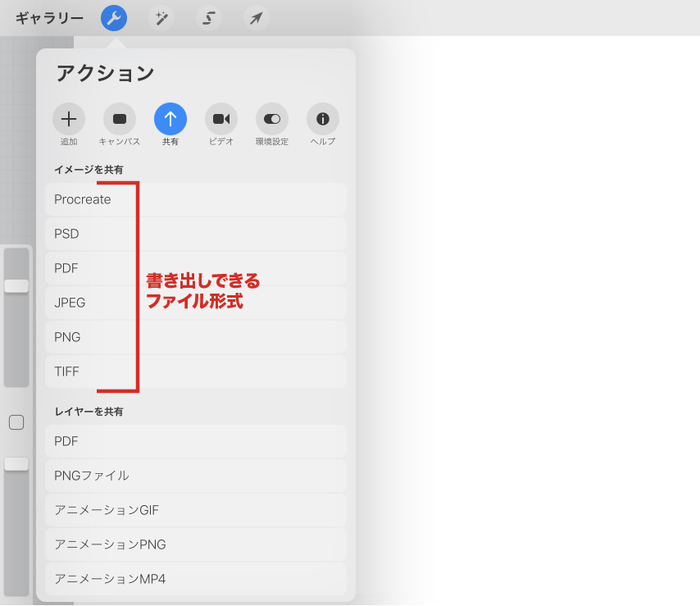Export アニメーションMP4
Viewport: 700px width, 606px height.
tap(196, 579)
